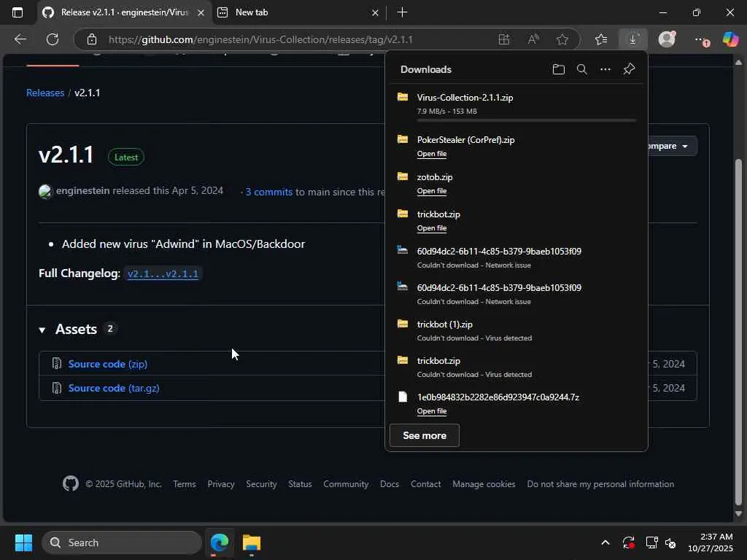747x560 pixels.
Task: Open the Security footer link
Action: coord(261,484)
